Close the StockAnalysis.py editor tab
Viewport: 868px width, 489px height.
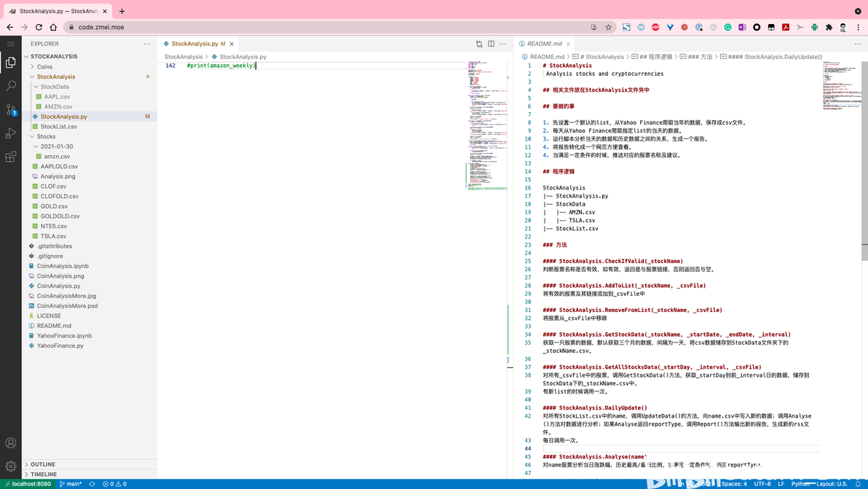point(232,44)
